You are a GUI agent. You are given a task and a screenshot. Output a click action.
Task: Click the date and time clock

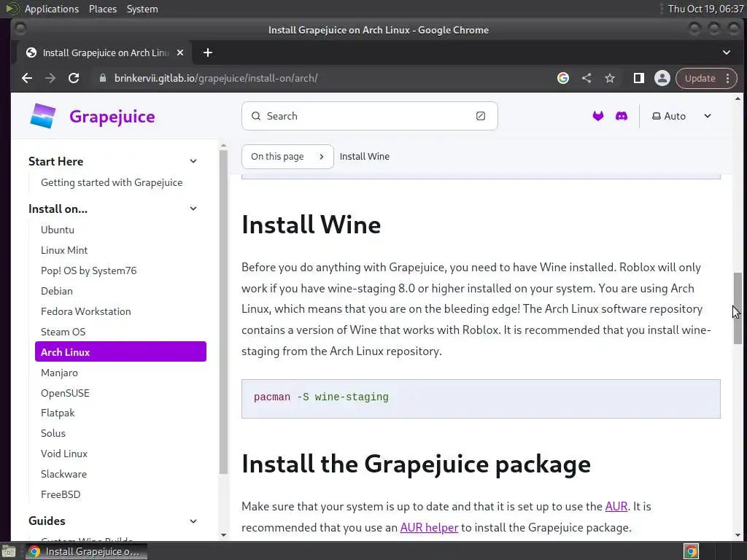pyautogui.click(x=705, y=9)
